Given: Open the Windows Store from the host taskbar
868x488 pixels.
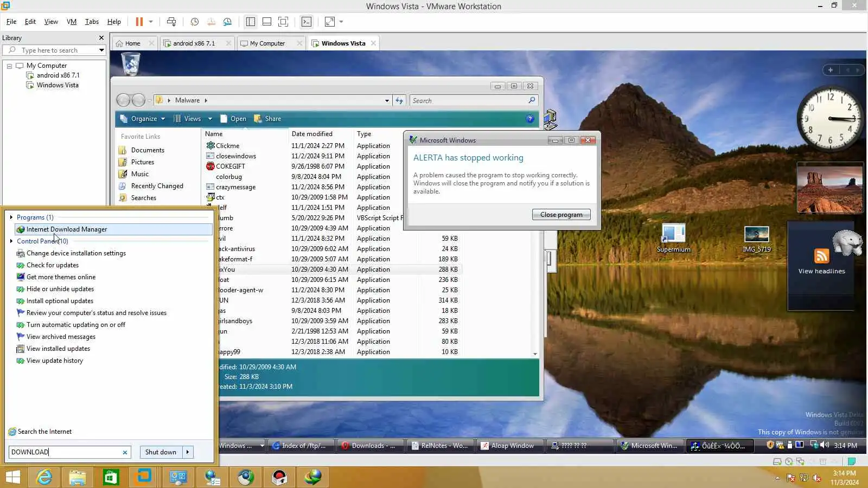Looking at the screenshot, I should pos(111,477).
